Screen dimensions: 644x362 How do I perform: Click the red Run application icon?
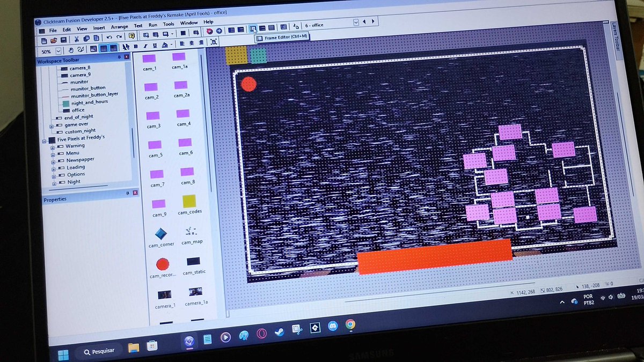coord(209,31)
